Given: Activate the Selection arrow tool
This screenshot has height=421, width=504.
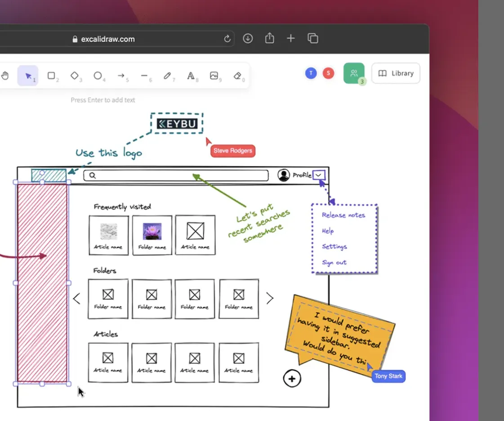Looking at the screenshot, I should (x=28, y=76).
